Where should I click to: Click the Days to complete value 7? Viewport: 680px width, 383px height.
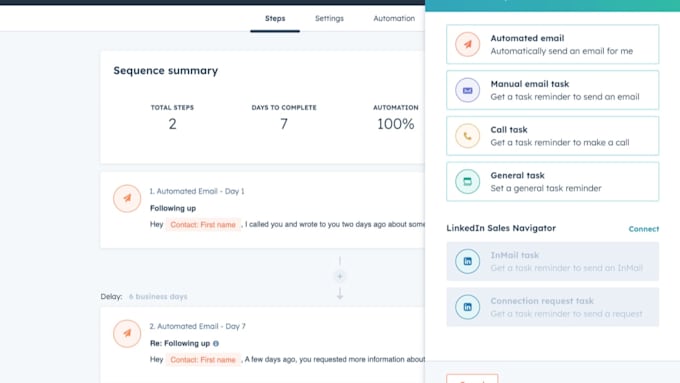coord(284,124)
